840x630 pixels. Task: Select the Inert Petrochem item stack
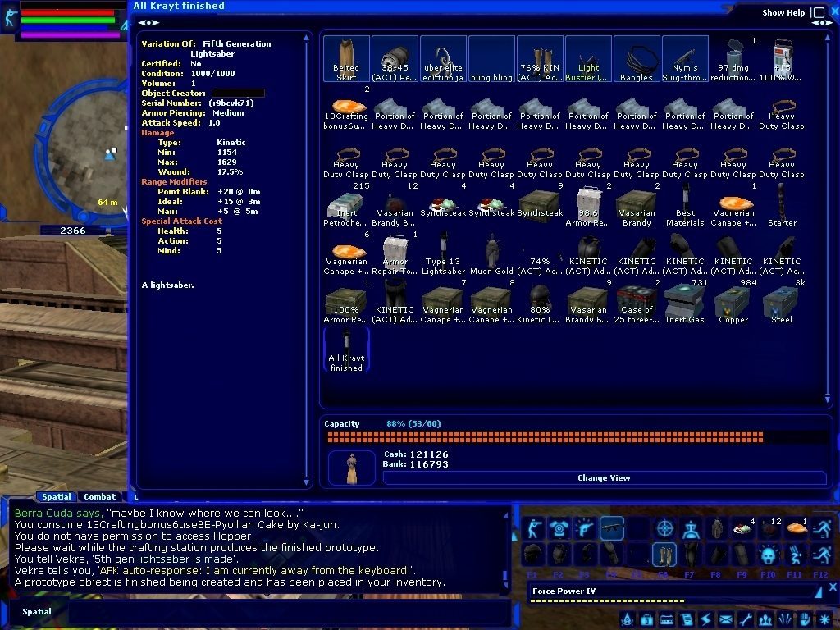347,206
